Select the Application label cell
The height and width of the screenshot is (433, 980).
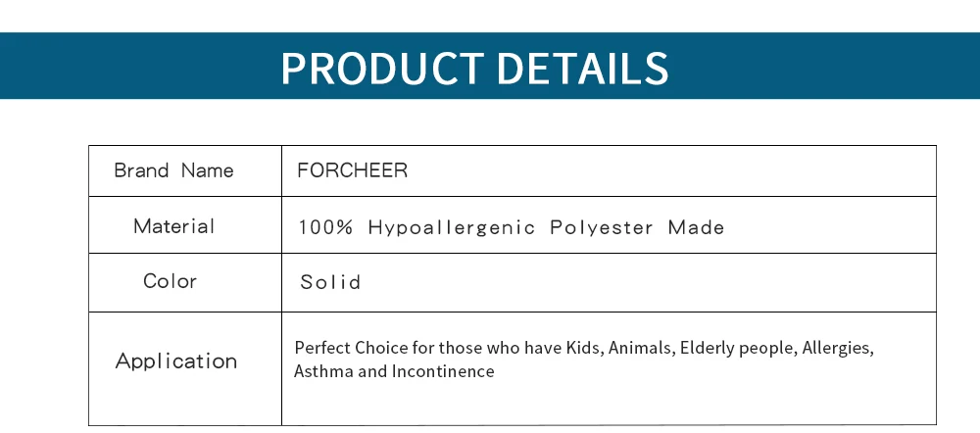(185, 368)
